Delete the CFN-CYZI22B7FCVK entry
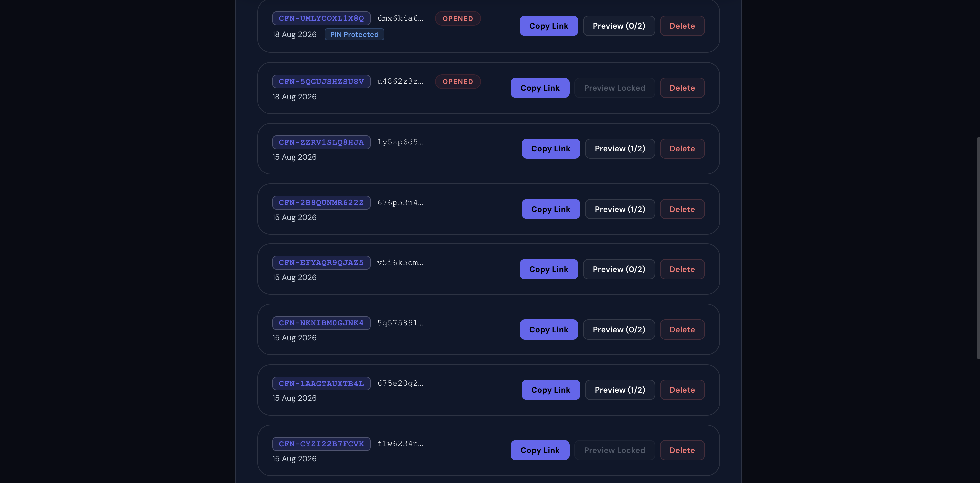Viewport: 980px width, 483px height. coord(682,450)
